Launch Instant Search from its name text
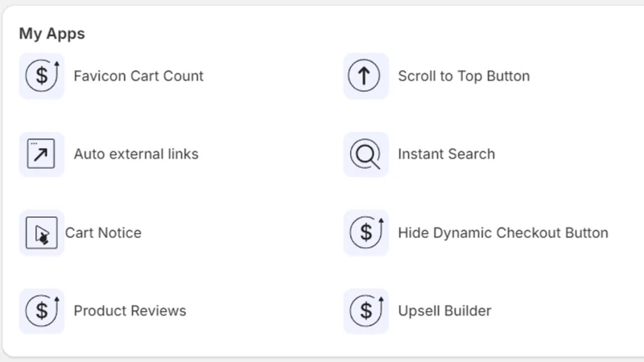This screenshot has height=362, width=644. pos(447,154)
